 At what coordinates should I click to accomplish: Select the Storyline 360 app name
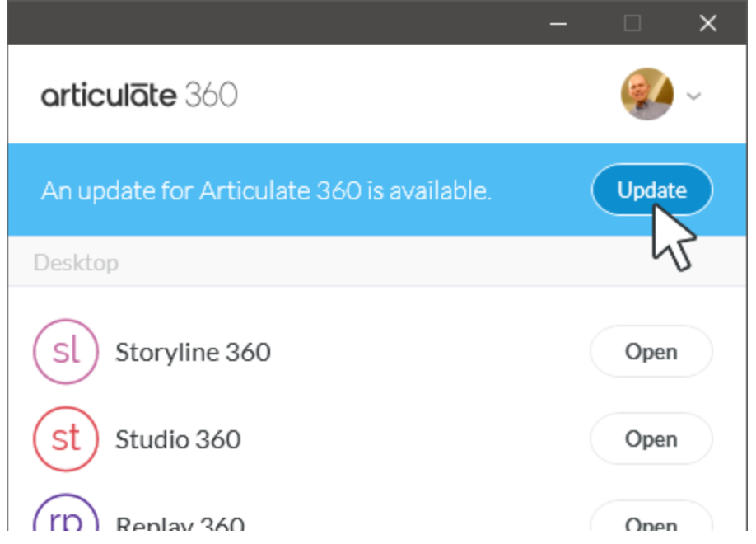click(x=193, y=353)
